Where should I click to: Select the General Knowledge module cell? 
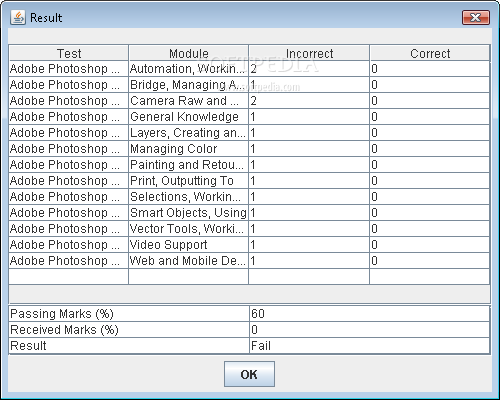pyautogui.click(x=189, y=117)
